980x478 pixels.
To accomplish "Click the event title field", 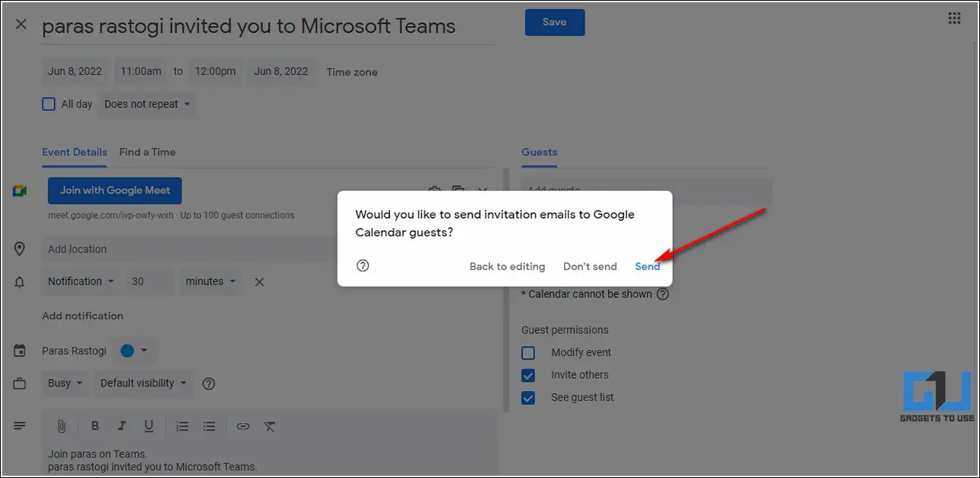I will (x=267, y=27).
